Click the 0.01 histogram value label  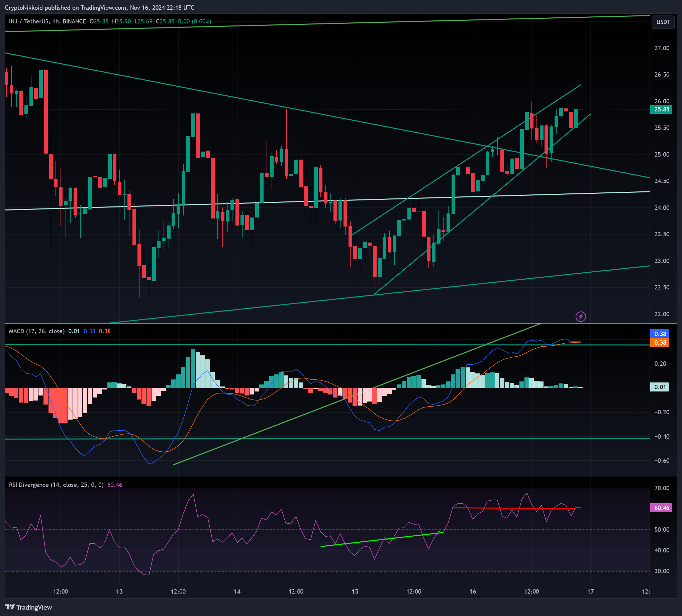point(660,387)
